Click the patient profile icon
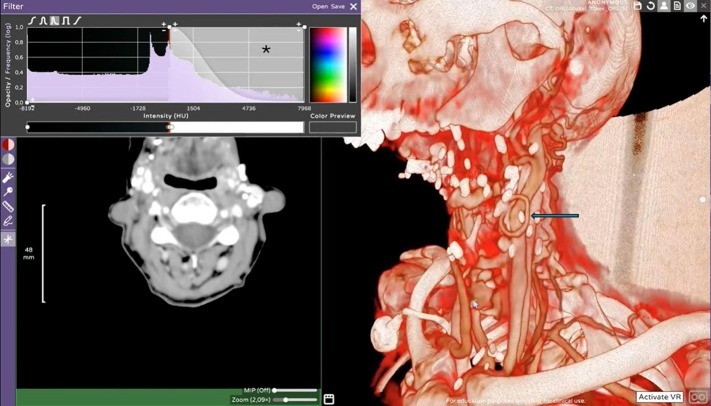Image resolution: width=711 pixels, height=406 pixels. [664, 5]
